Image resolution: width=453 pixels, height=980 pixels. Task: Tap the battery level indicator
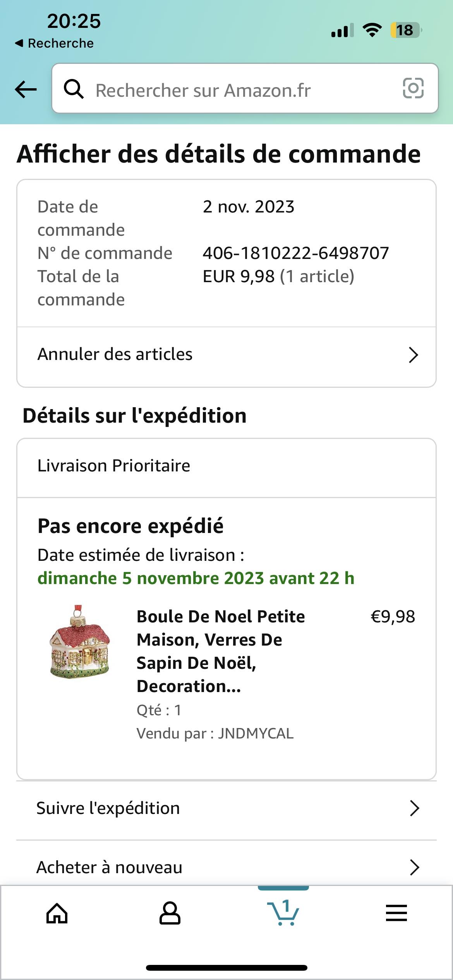(406, 30)
